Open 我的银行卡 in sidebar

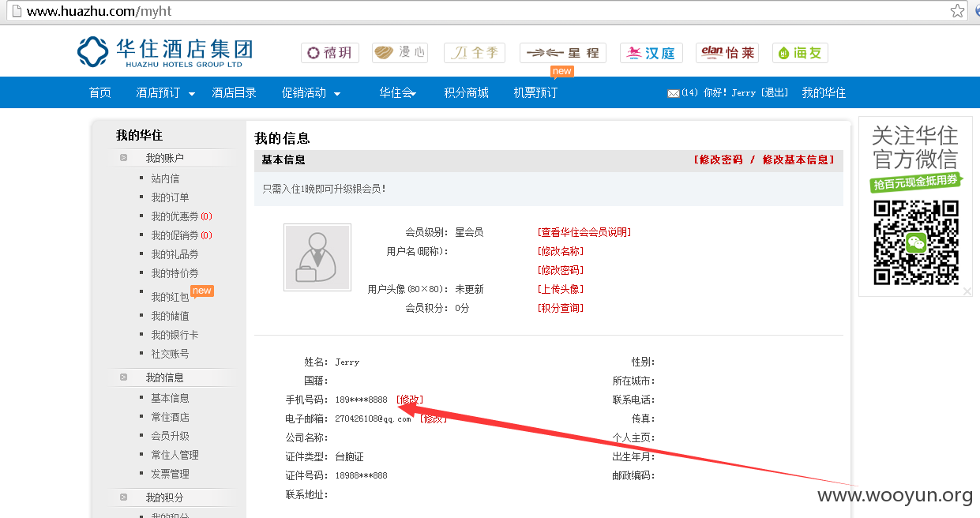coord(175,335)
